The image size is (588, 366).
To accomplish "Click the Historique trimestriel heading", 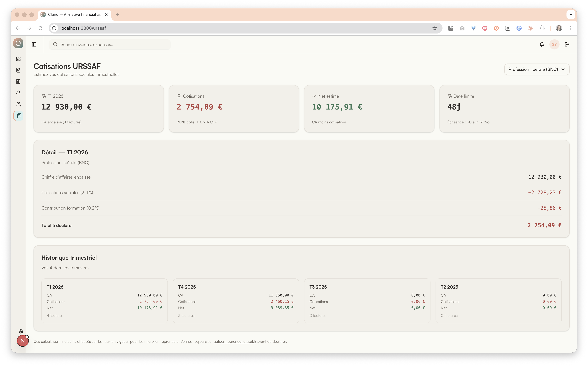I will pos(69,258).
